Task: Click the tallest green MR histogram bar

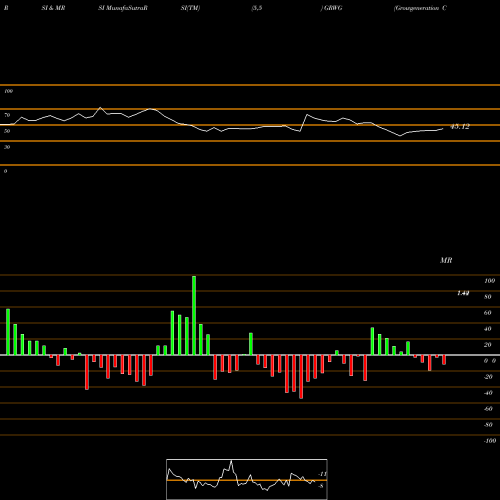Action: click(194, 315)
